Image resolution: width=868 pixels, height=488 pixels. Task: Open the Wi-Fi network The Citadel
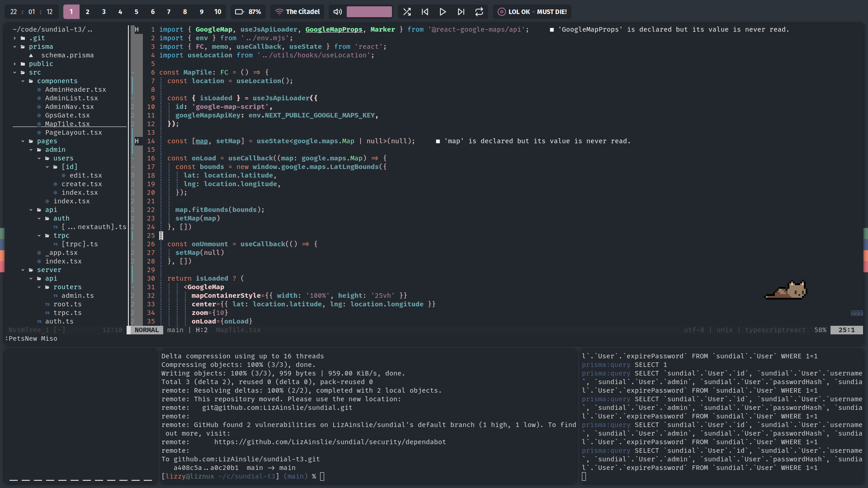(297, 12)
